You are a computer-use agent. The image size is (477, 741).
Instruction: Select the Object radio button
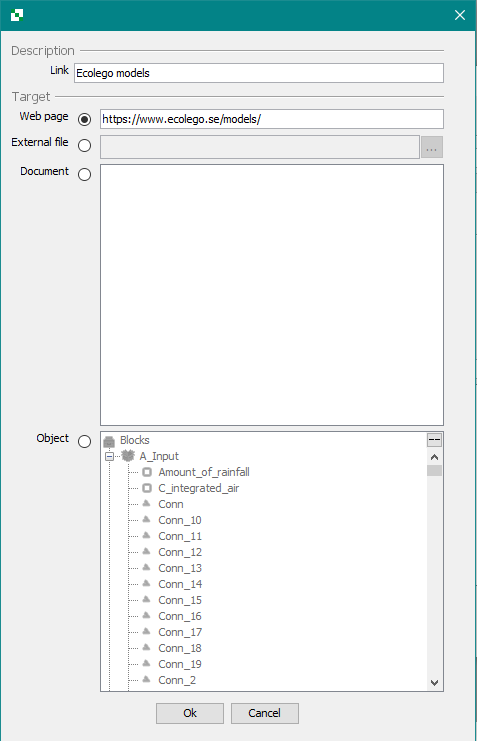click(x=85, y=441)
